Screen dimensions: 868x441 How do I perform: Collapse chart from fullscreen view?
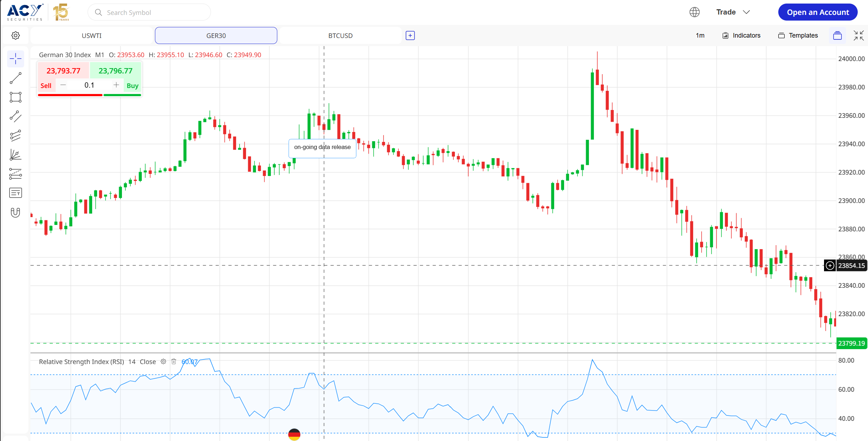[x=858, y=35]
